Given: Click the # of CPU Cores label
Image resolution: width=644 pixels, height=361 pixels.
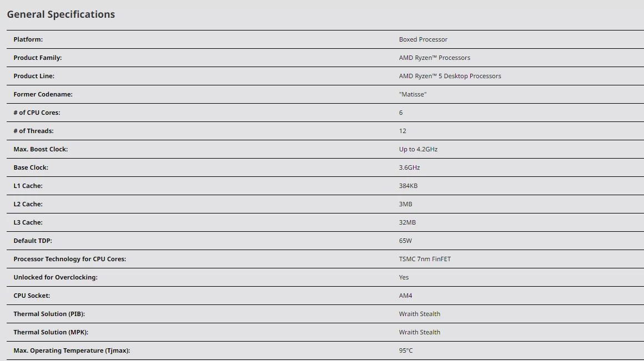Looking at the screenshot, I should [37, 113].
